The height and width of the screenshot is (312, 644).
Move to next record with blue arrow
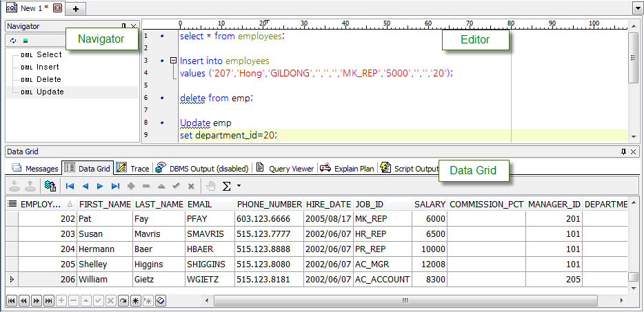point(100,186)
